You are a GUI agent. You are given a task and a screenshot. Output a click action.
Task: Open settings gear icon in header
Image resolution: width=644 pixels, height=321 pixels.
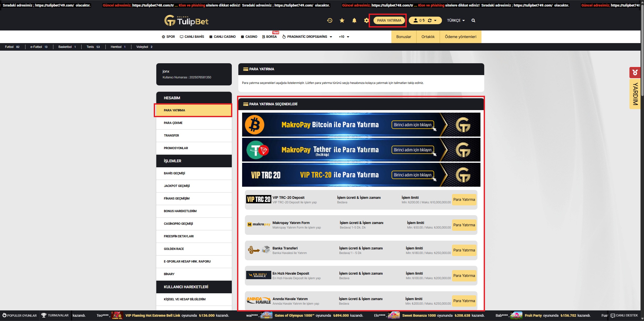(366, 20)
